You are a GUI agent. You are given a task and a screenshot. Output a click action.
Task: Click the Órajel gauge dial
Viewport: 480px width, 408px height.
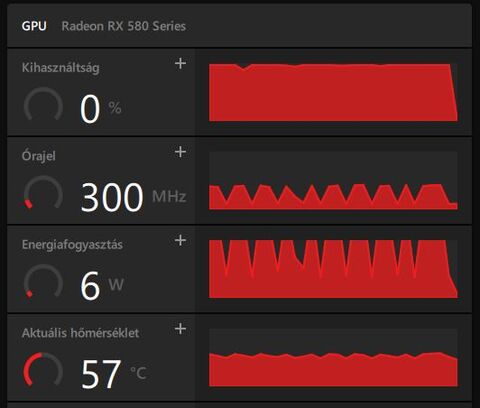43,194
